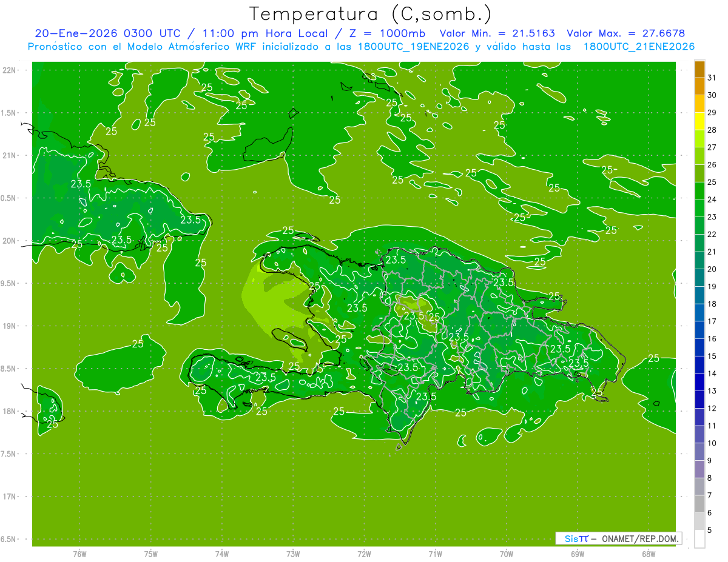Click legend value "27" on the color scale
Viewport: 728px width, 562px height.
pos(712,147)
